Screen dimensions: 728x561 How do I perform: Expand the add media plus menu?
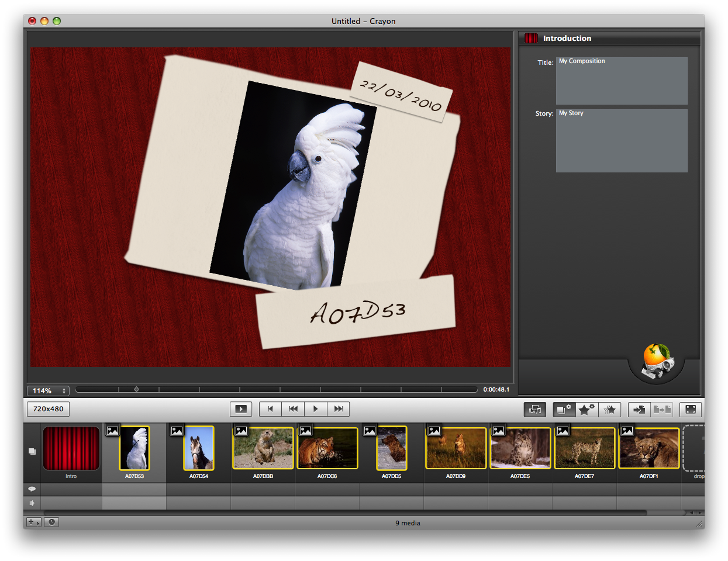33,522
